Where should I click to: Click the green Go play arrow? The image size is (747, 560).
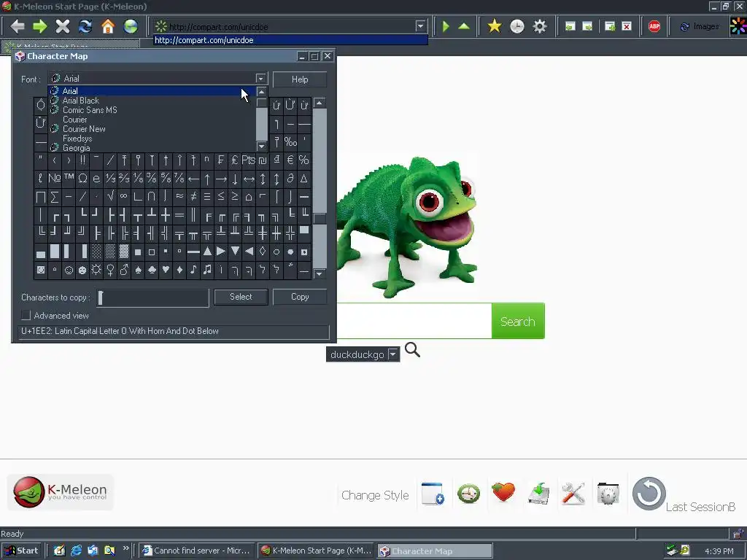446,26
